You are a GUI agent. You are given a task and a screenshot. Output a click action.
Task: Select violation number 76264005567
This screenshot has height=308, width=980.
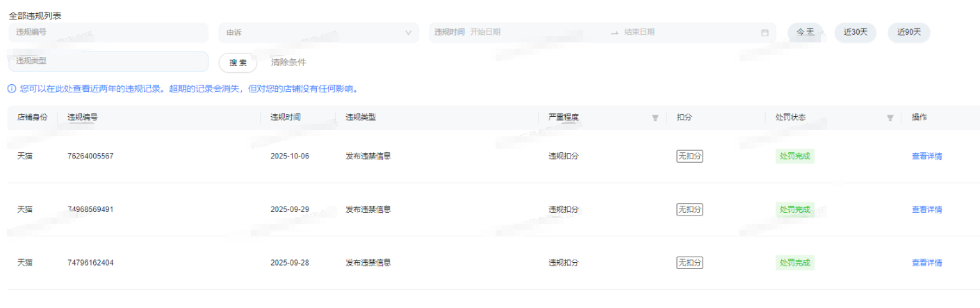90,156
